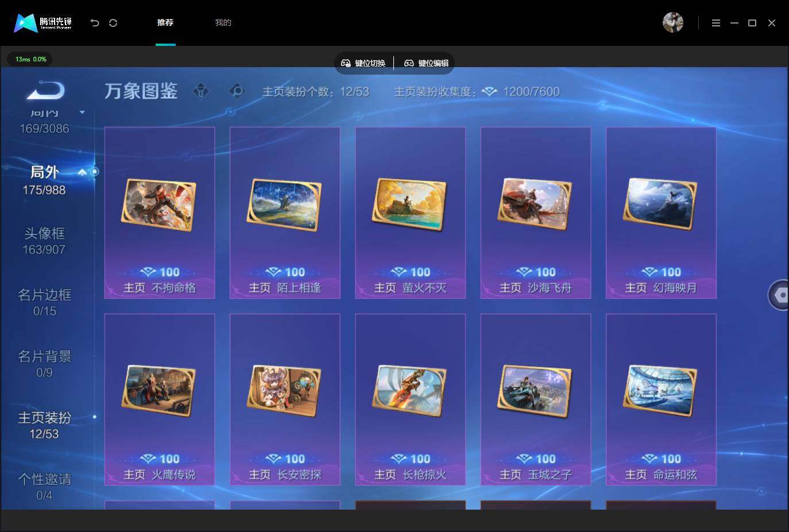Collapse the 局外 category arrow
The height and width of the screenshot is (532, 789).
82,172
